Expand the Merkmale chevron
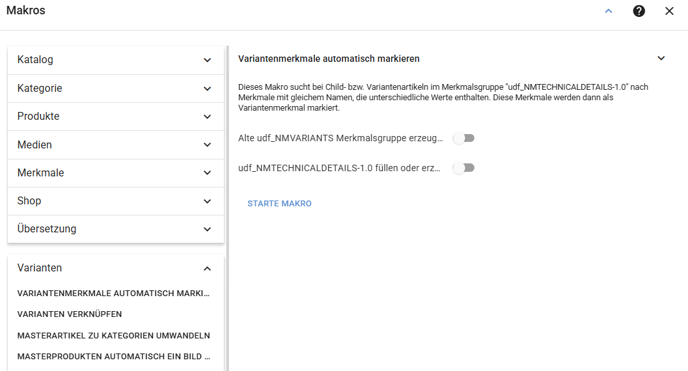 (x=207, y=173)
